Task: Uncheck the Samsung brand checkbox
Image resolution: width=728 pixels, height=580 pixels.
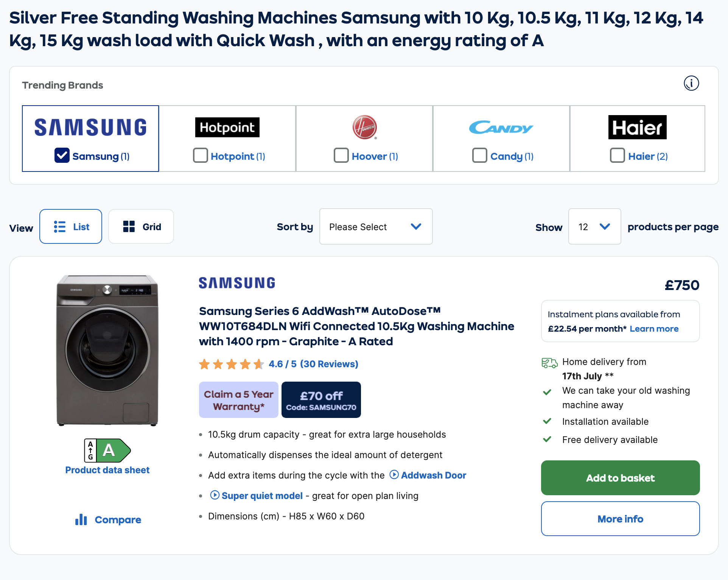Action: coord(62,156)
